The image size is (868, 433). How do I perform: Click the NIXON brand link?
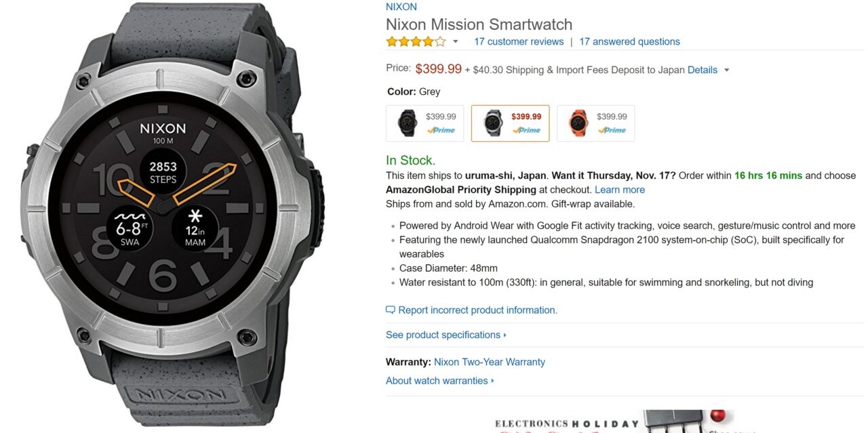point(401,7)
